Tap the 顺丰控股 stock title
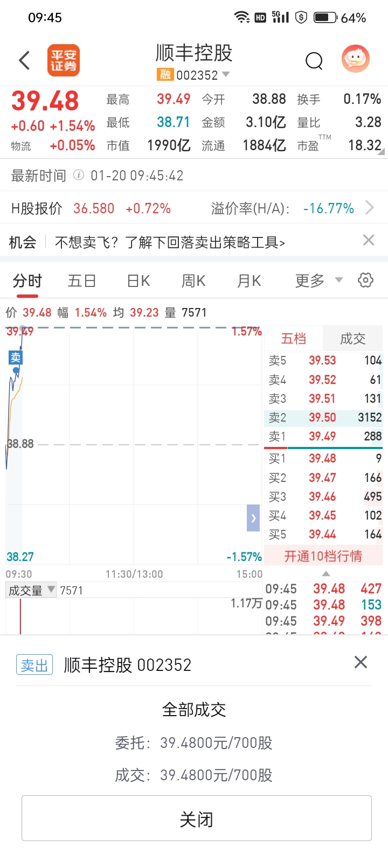The width and height of the screenshot is (388, 868). pos(194,53)
